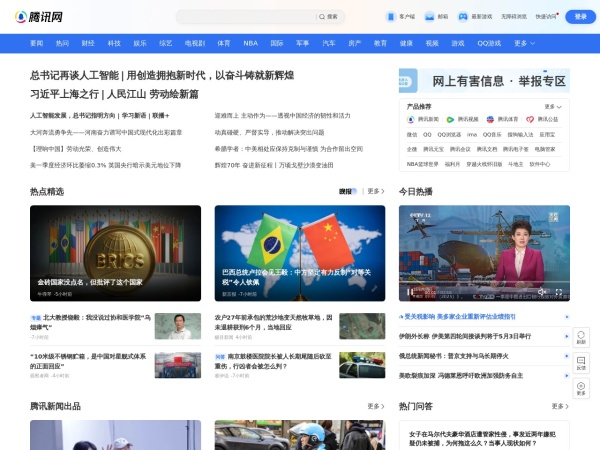Open the 腾讯会议 product link

[460, 149]
